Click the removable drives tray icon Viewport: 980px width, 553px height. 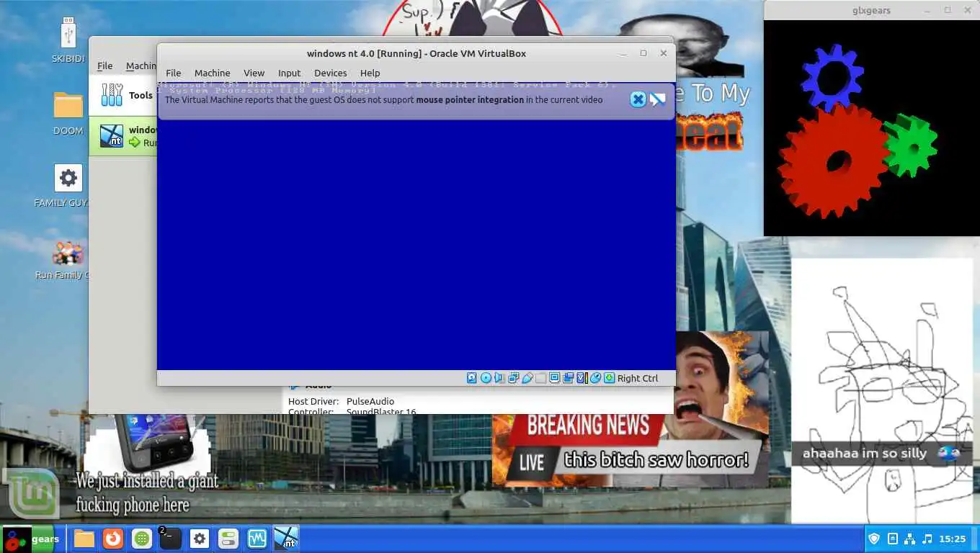(893, 539)
